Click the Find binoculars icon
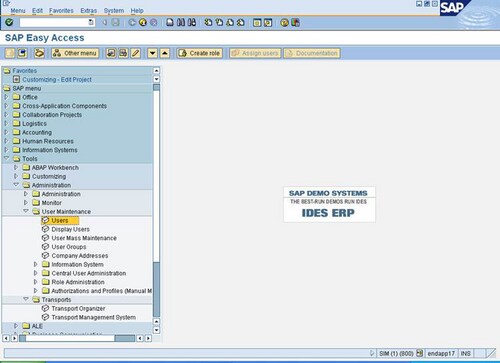 click(181, 22)
